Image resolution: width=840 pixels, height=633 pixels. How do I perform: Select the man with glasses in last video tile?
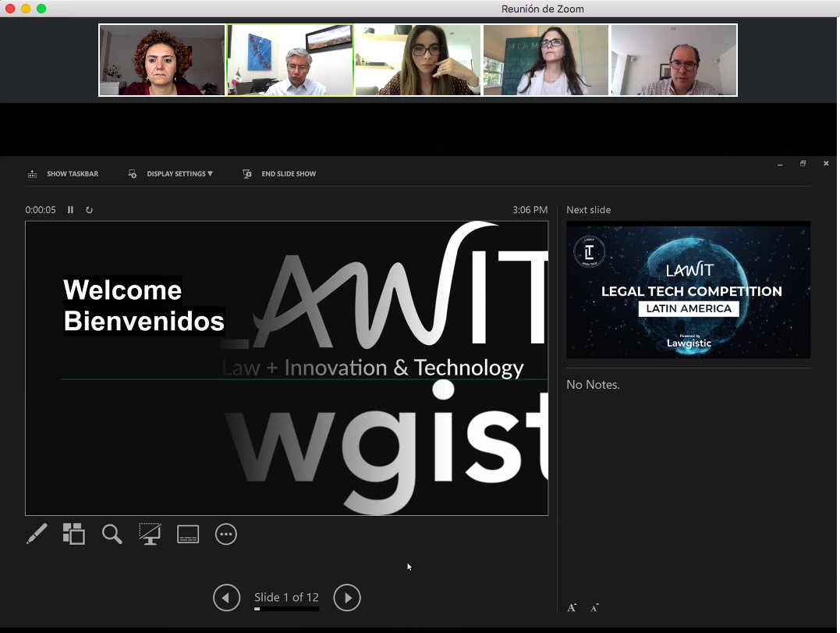click(x=674, y=60)
